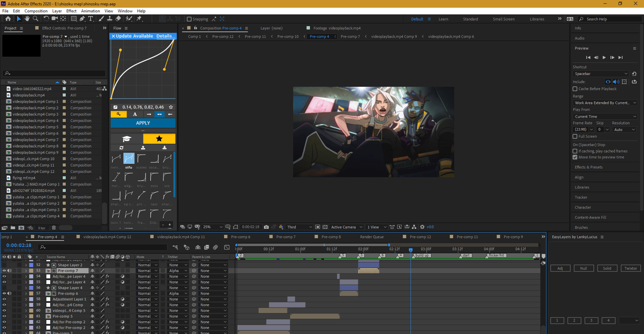Open the Animation menu
Viewport: 644px width, 334px height.
(x=90, y=11)
